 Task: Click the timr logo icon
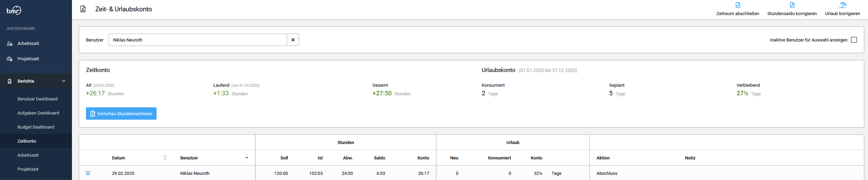[x=14, y=10]
